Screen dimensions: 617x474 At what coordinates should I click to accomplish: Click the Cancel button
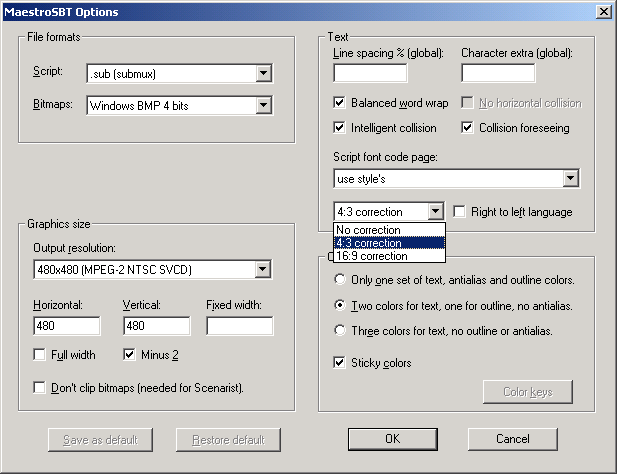coord(512,439)
